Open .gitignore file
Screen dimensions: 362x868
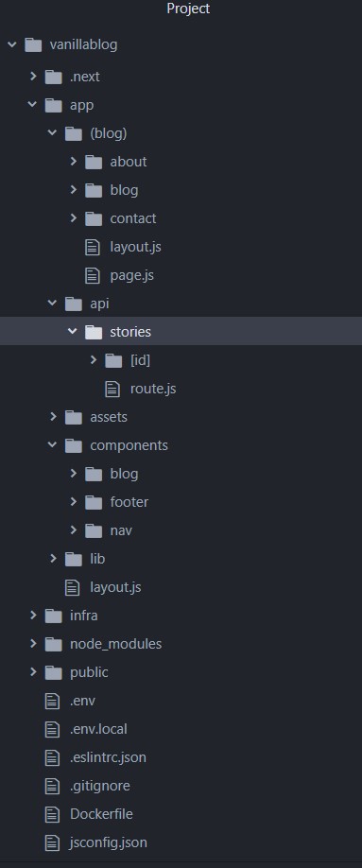coord(181,786)
